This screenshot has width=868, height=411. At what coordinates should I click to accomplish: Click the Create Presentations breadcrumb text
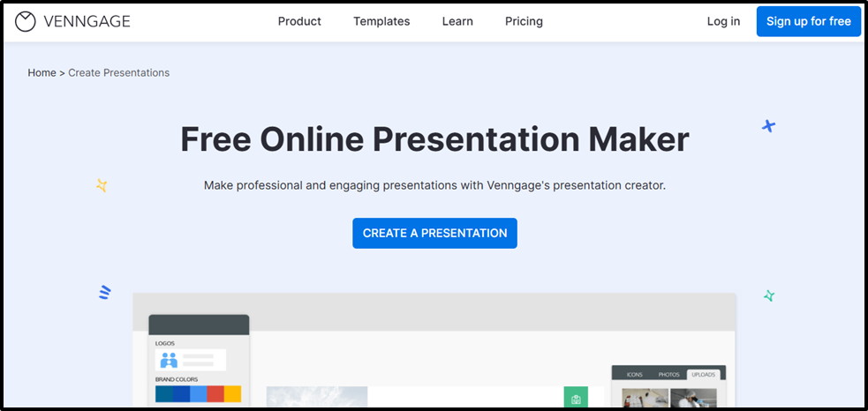[119, 73]
